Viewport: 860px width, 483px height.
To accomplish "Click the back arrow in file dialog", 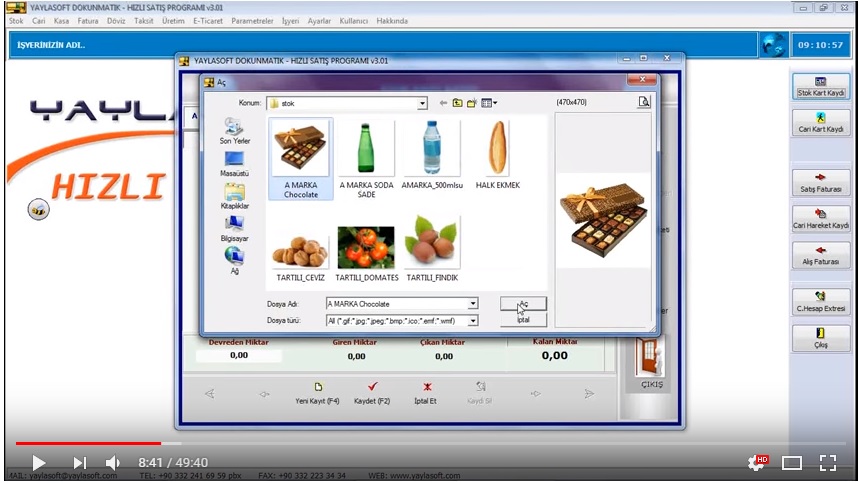I will (x=443, y=103).
